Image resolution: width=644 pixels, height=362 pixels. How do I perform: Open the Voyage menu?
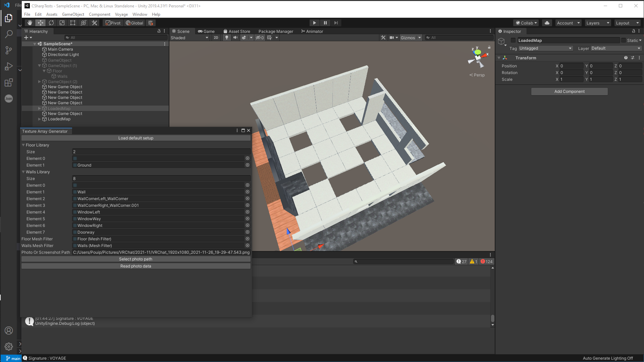(x=121, y=14)
